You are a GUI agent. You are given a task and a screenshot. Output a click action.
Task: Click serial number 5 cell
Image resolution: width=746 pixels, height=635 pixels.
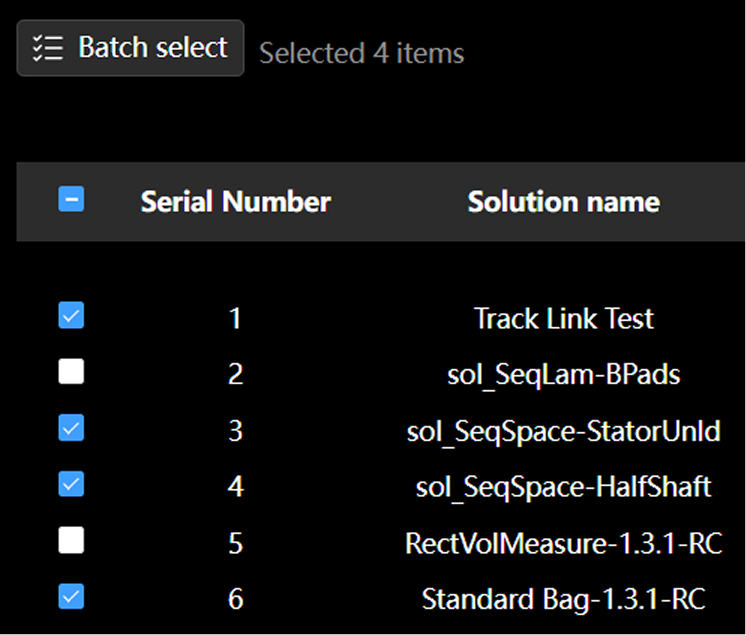pyautogui.click(x=235, y=544)
